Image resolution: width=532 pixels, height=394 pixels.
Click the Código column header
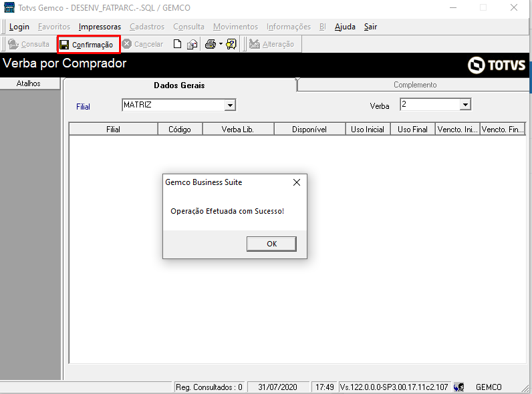pos(180,129)
